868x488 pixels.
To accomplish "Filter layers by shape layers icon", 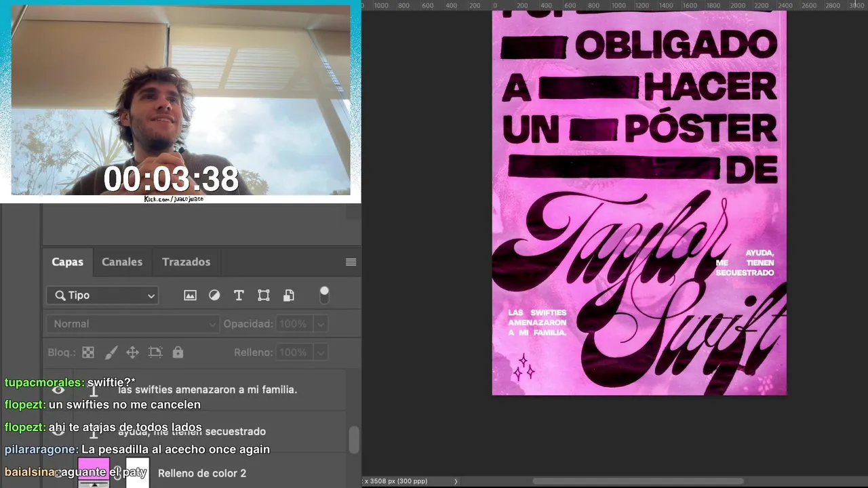I will pos(264,296).
